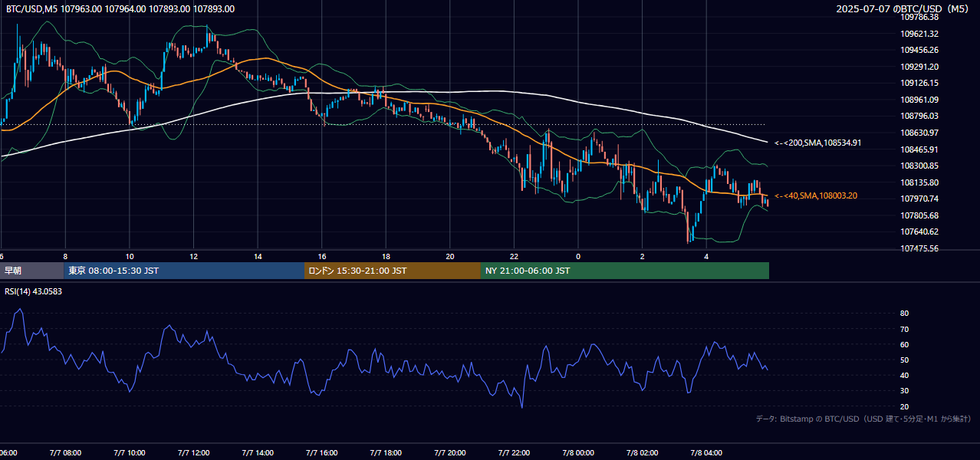Screen dimensions: 980x460
Task: Click RSI scale value 50
Action: click(905, 360)
